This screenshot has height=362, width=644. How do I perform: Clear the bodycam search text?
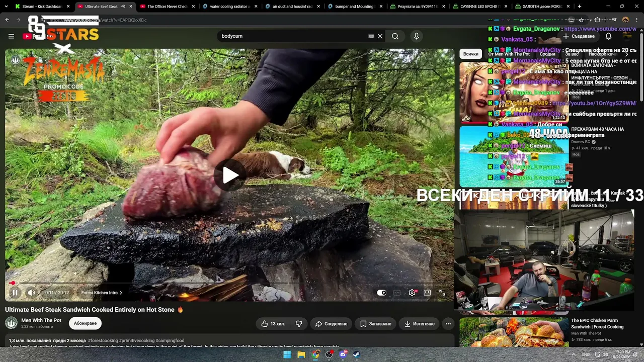pos(380,36)
